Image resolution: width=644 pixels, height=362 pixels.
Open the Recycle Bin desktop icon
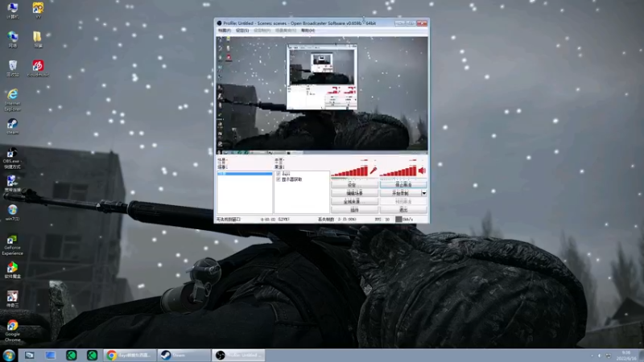pyautogui.click(x=12, y=68)
